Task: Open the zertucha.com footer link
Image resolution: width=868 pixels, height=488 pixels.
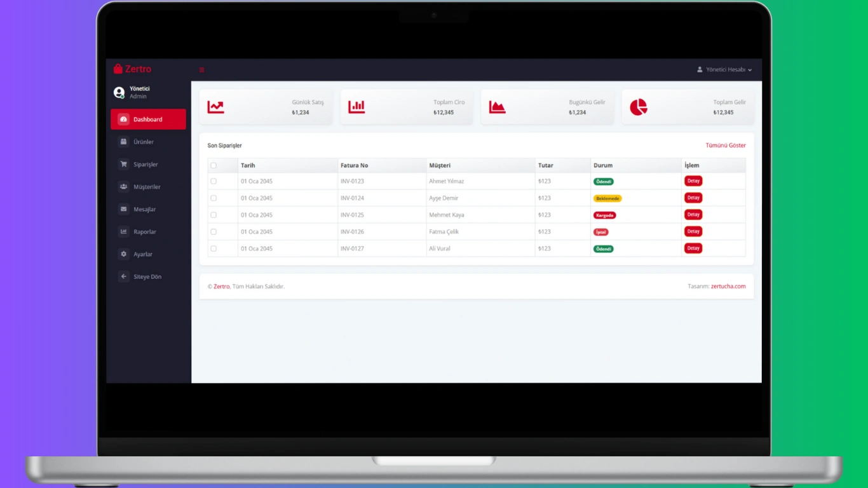Action: tap(728, 287)
